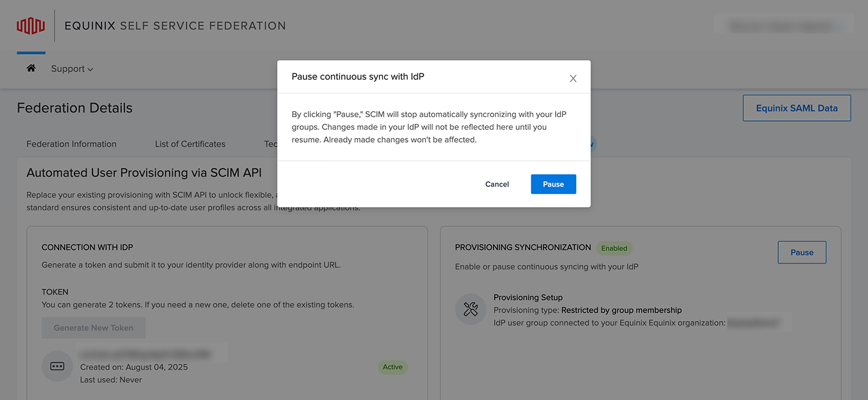The height and width of the screenshot is (400, 868).
Task: Click the TOKEN section label
Action: (x=55, y=292)
